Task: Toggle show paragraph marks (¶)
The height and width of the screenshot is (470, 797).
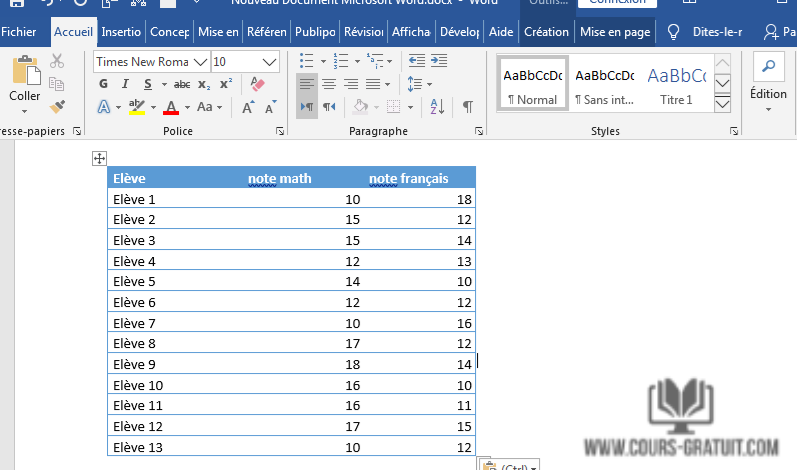Action: (x=467, y=106)
